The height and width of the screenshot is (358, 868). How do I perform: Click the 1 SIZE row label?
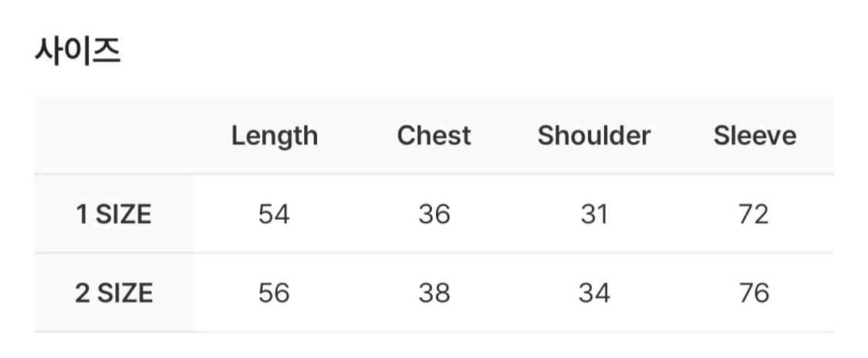(x=113, y=214)
